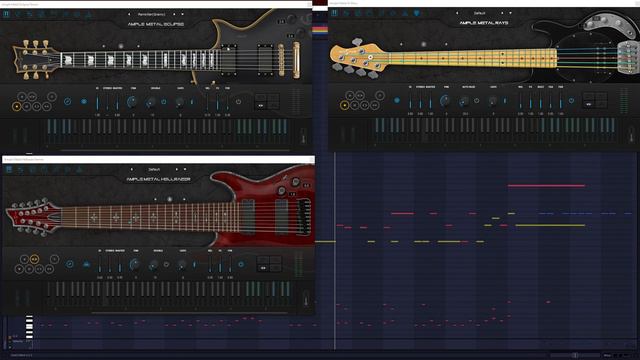The width and height of the screenshot is (640, 360).
Task: Click the lit pad in the Hellrazer grid box
Action: (263, 268)
